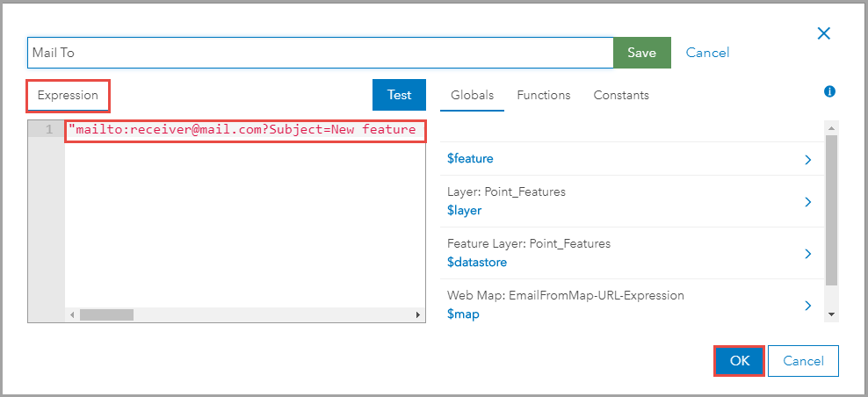Select the Globals tab
Viewport: 868px width, 397px height.
coord(472,95)
